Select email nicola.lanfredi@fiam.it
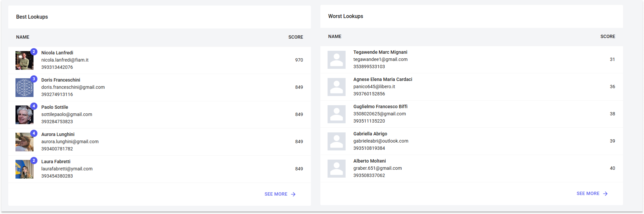This screenshot has height=214, width=644. coord(65,60)
